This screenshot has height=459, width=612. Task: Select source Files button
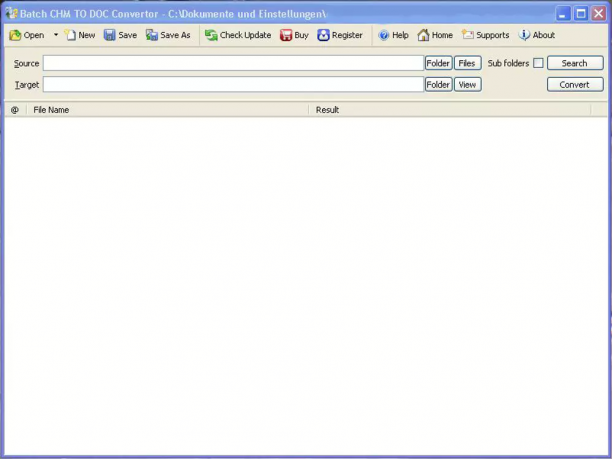(467, 63)
